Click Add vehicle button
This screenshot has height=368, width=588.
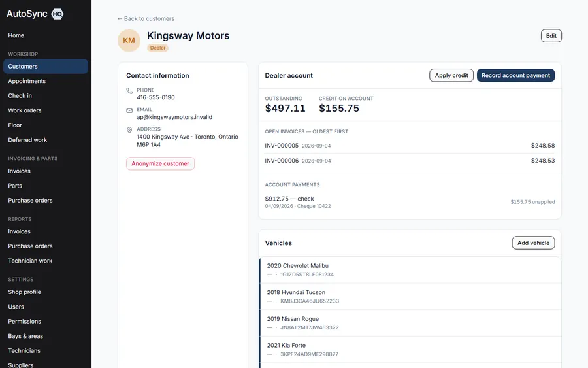tap(533, 243)
